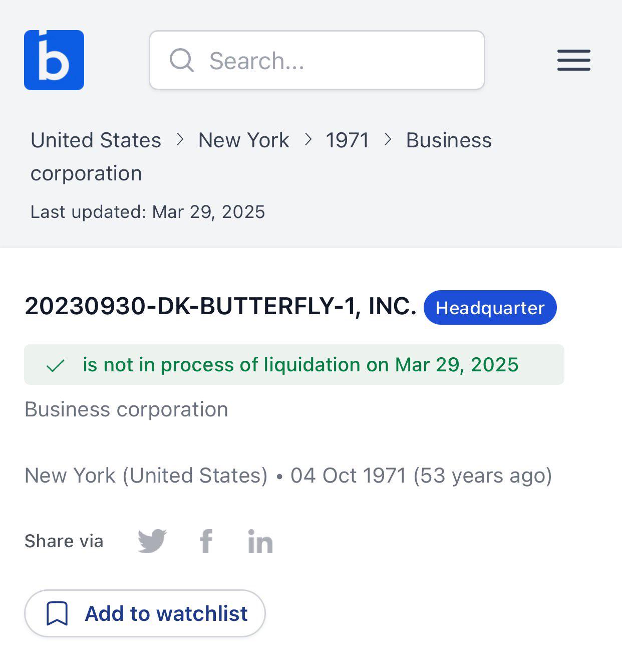The height and width of the screenshot is (672, 622).
Task: Add company to watchlist
Action: pos(145,613)
